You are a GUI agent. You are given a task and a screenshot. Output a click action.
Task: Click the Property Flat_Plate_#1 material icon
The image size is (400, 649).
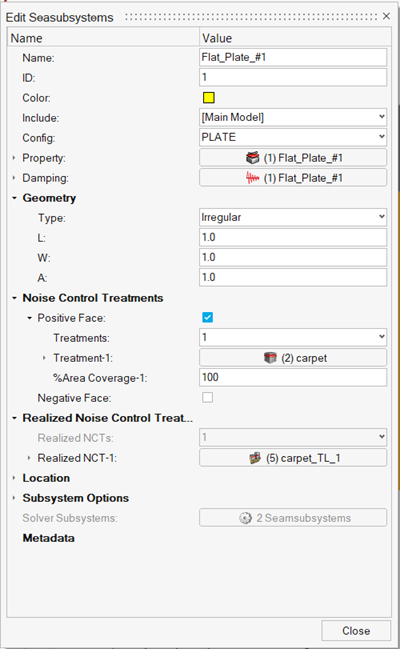(253, 158)
